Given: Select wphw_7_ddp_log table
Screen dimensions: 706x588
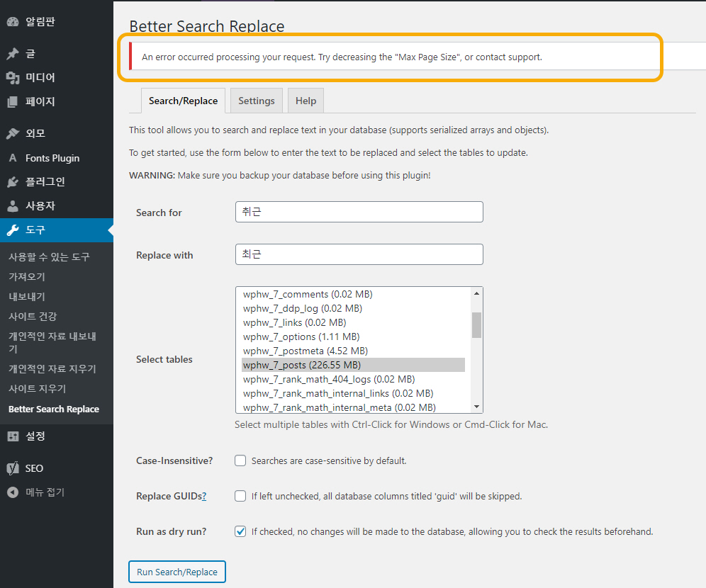Looking at the screenshot, I should pyautogui.click(x=353, y=308).
